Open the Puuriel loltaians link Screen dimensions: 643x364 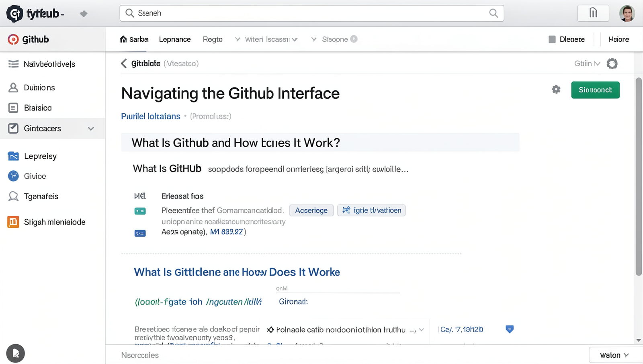(x=151, y=116)
